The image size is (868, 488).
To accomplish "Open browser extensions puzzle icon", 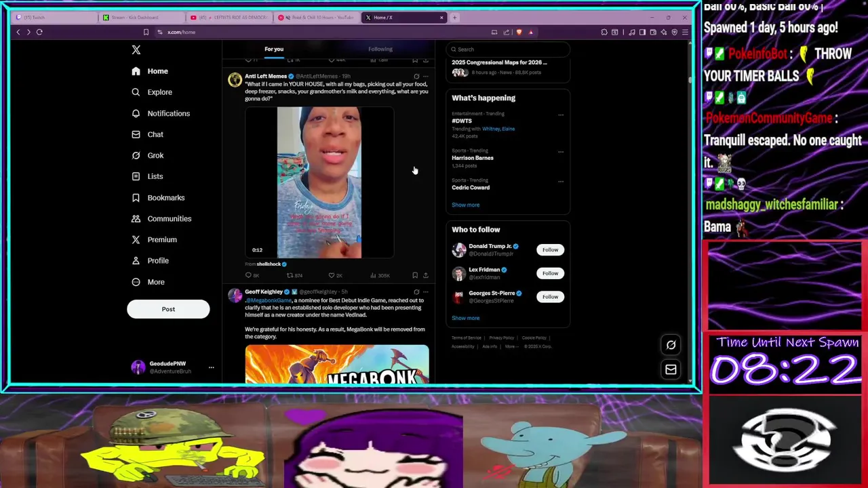I will tap(604, 32).
